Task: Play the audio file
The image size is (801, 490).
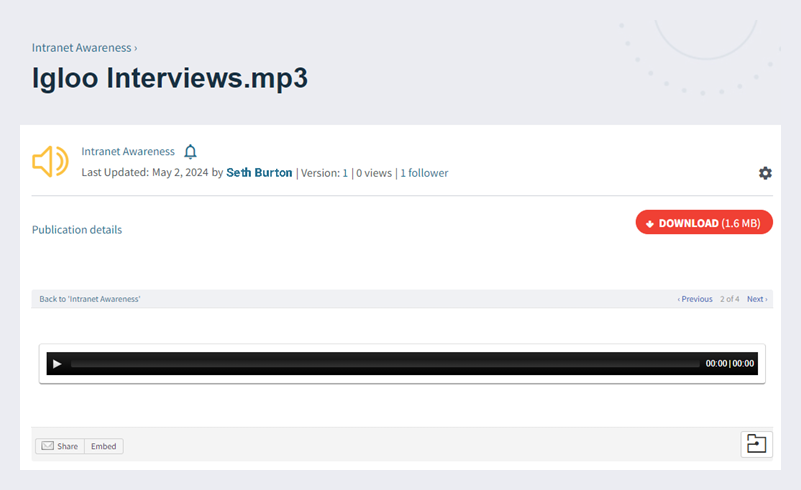Action: 57,364
